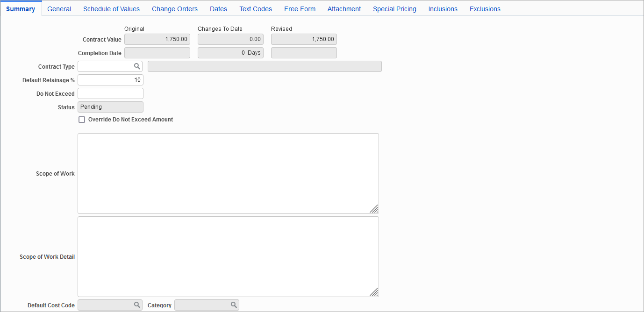The width and height of the screenshot is (644, 312).
Task: Click the Scope of Work Detail resize handle
Action: pyautogui.click(x=374, y=292)
